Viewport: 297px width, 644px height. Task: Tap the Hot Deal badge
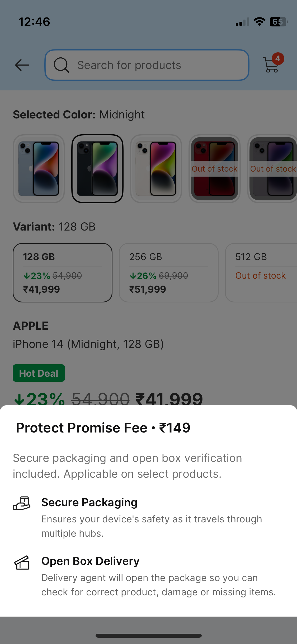tap(39, 373)
